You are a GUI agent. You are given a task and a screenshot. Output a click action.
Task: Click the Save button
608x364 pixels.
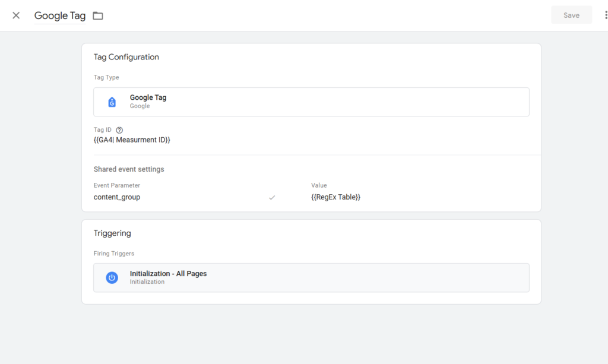(x=571, y=15)
